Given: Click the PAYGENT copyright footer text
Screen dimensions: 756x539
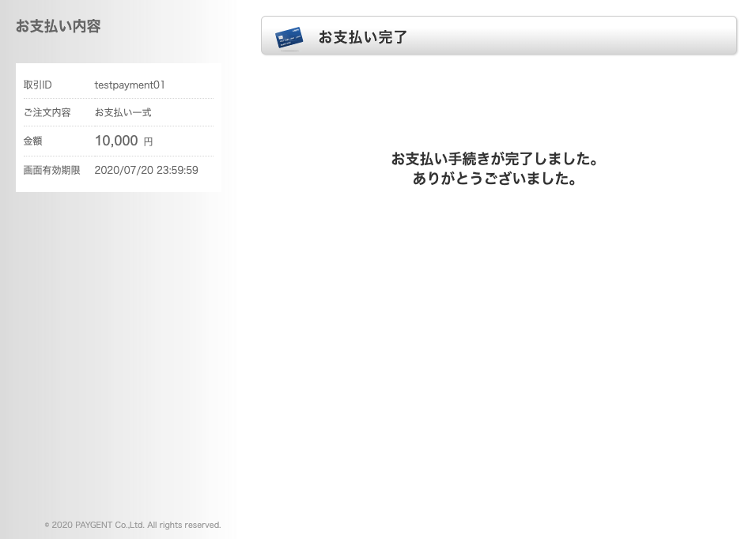Looking at the screenshot, I should (133, 525).
